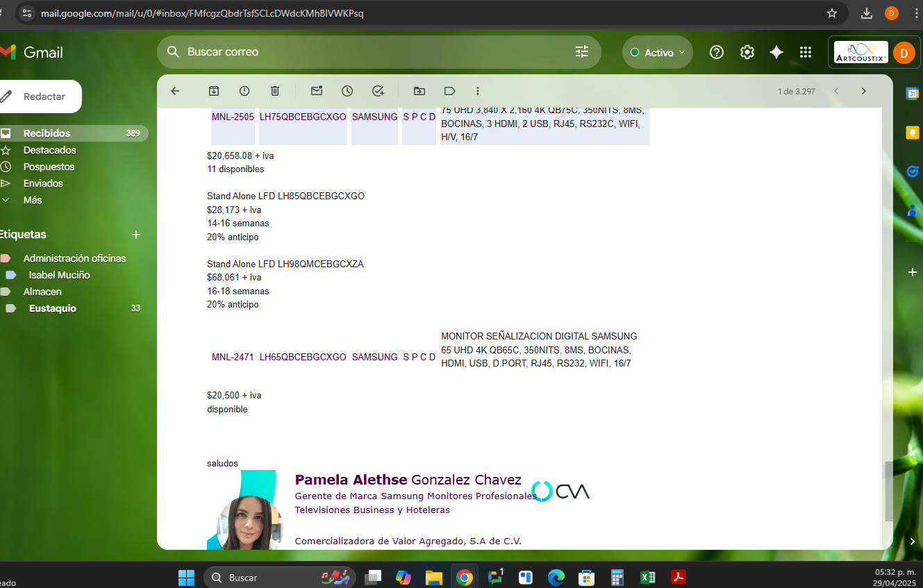Open Pospuestos folder
Viewport: 923px width, 588px height.
click(49, 167)
